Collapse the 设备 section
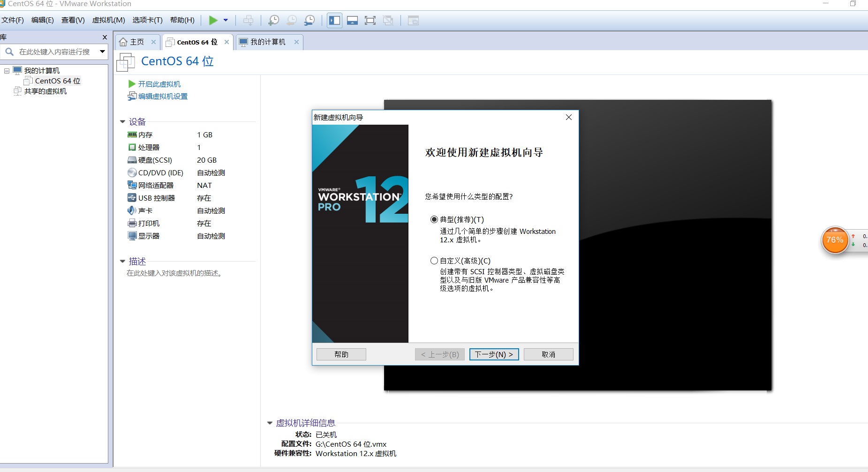The width and height of the screenshot is (868, 472). pos(122,122)
